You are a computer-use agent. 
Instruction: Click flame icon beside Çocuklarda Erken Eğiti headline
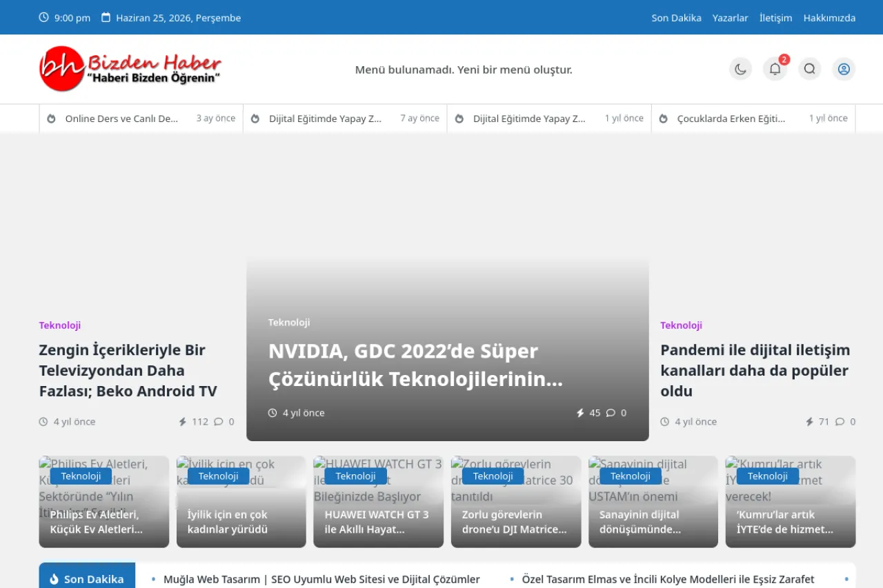pyautogui.click(x=663, y=119)
